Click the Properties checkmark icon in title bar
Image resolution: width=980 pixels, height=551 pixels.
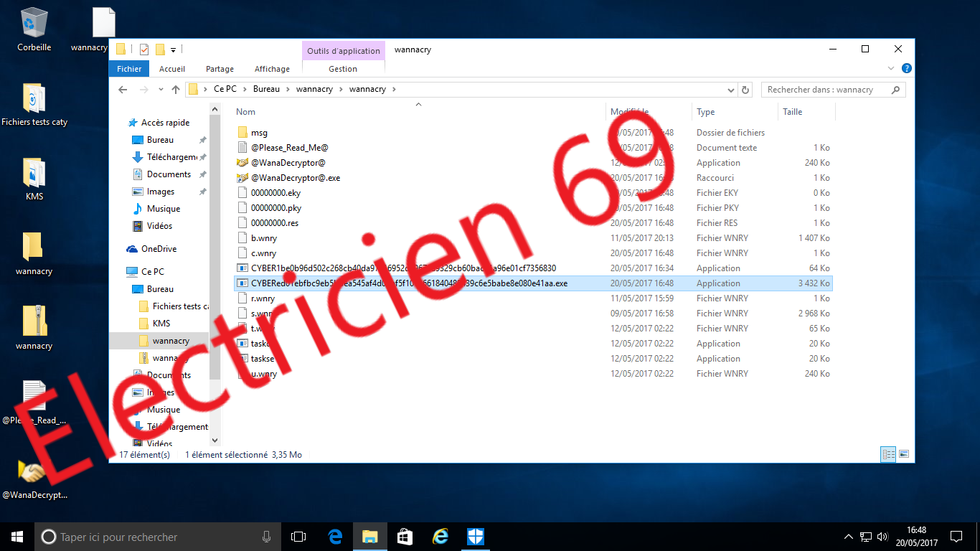(144, 50)
